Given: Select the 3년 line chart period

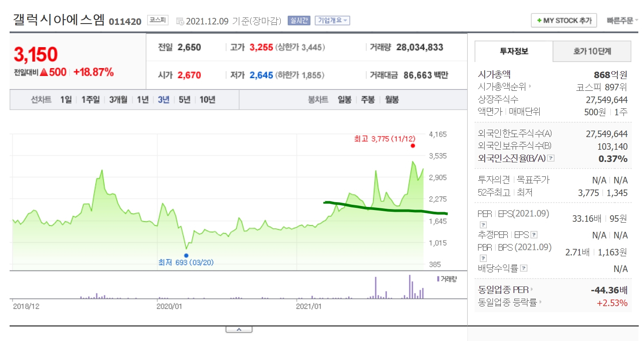Looking at the screenshot, I should tap(164, 100).
